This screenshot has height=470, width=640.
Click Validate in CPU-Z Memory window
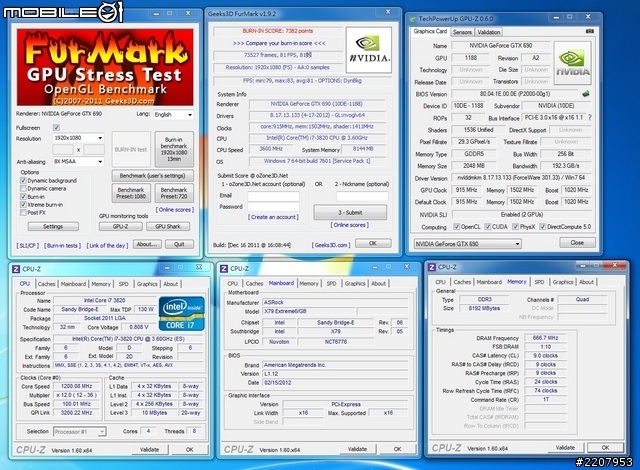[x=565, y=448]
